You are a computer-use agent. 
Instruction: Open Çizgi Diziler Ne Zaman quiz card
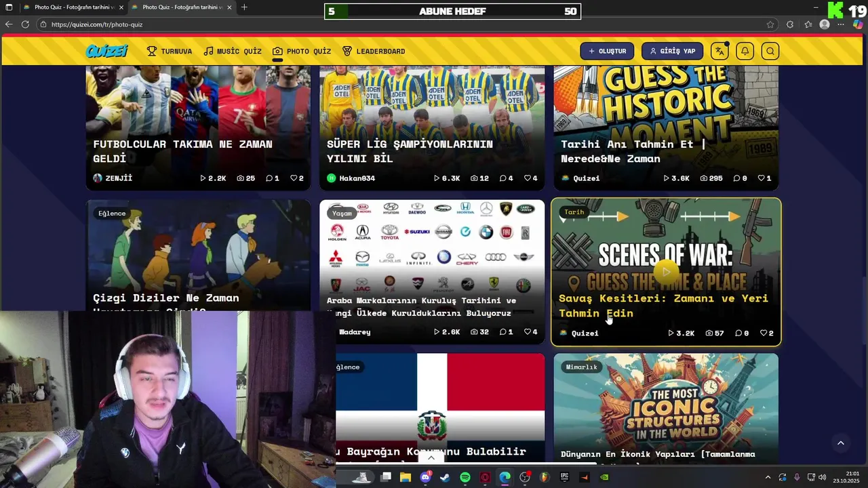point(198,256)
